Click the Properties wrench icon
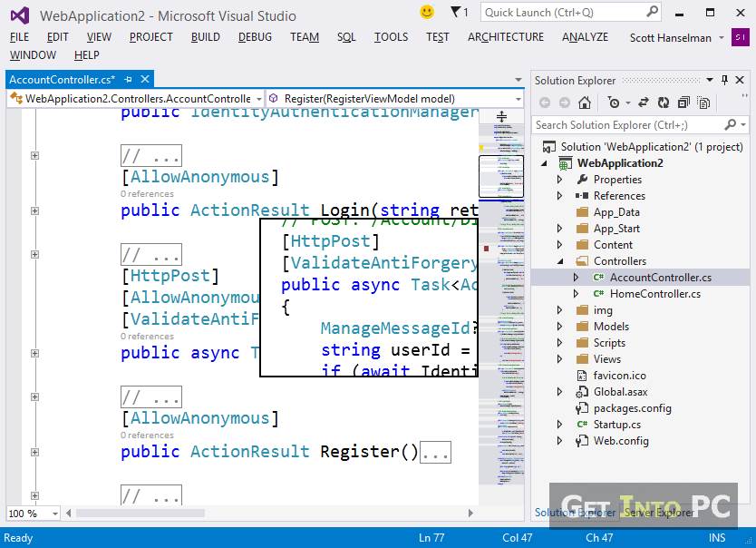 point(582,179)
